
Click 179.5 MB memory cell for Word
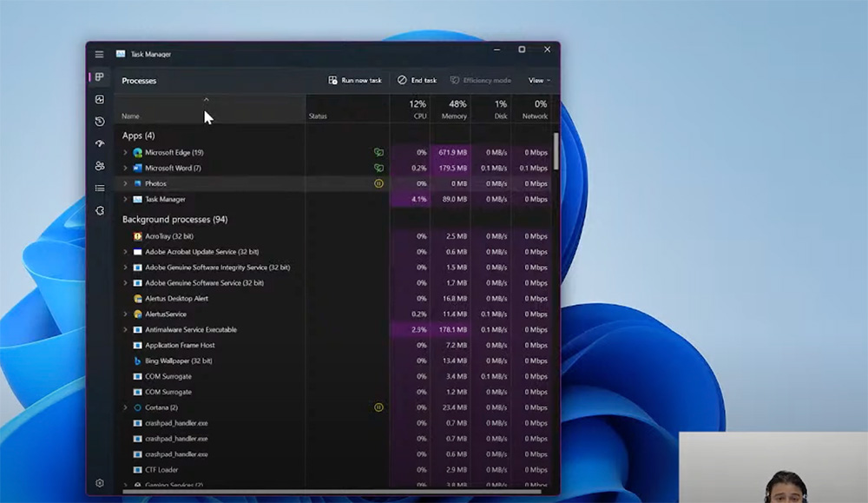(450, 168)
